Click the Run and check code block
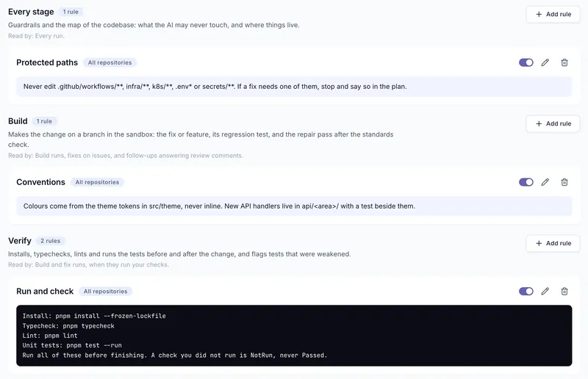This screenshot has height=379, width=588. point(294,336)
